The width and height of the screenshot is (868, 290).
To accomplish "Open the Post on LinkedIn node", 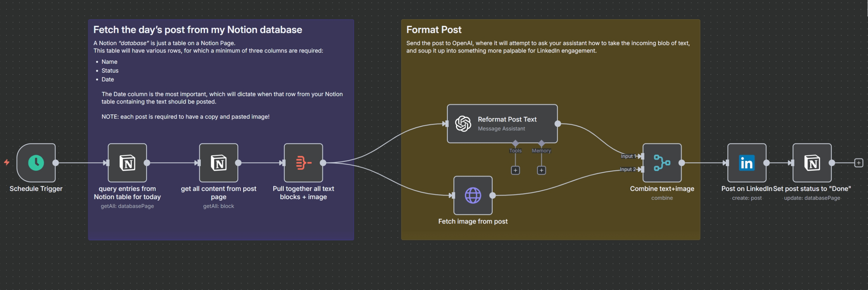I will coord(747,163).
